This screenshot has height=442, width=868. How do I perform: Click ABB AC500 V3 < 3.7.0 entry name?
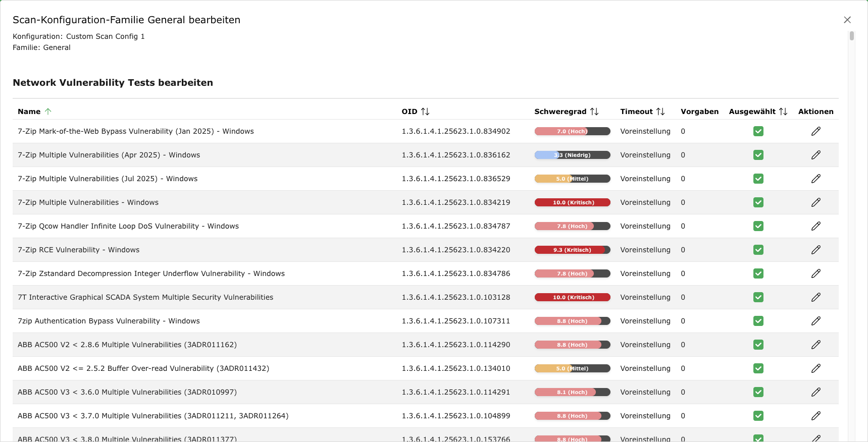tap(153, 416)
